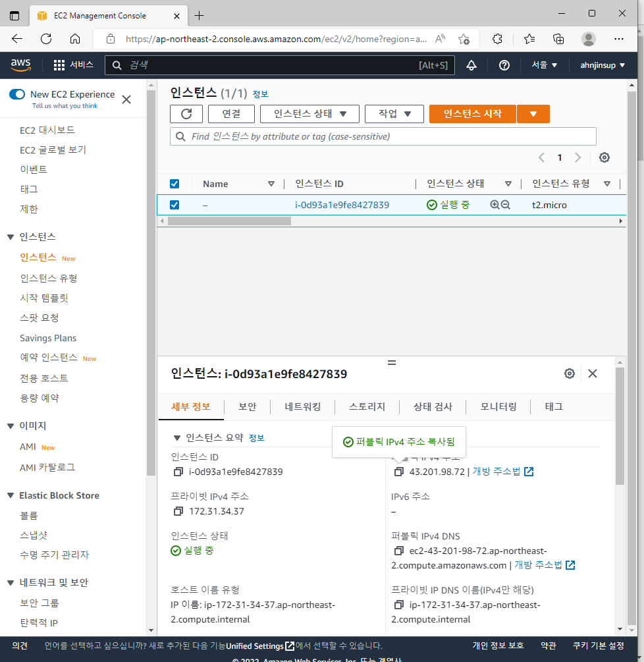Switch to the 보안 tab
This screenshot has height=662, width=644.
(x=248, y=406)
